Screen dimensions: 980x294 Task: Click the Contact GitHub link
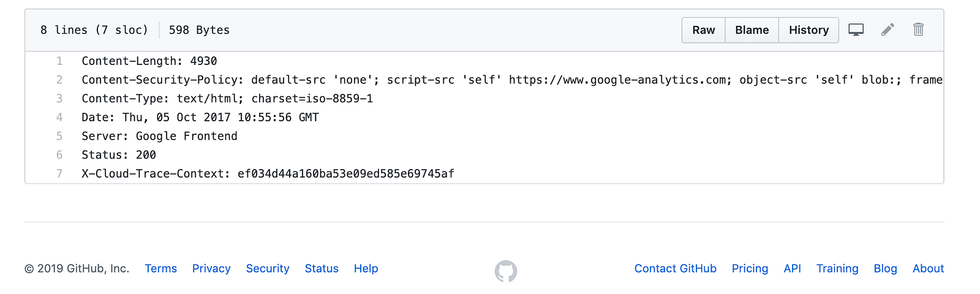675,268
